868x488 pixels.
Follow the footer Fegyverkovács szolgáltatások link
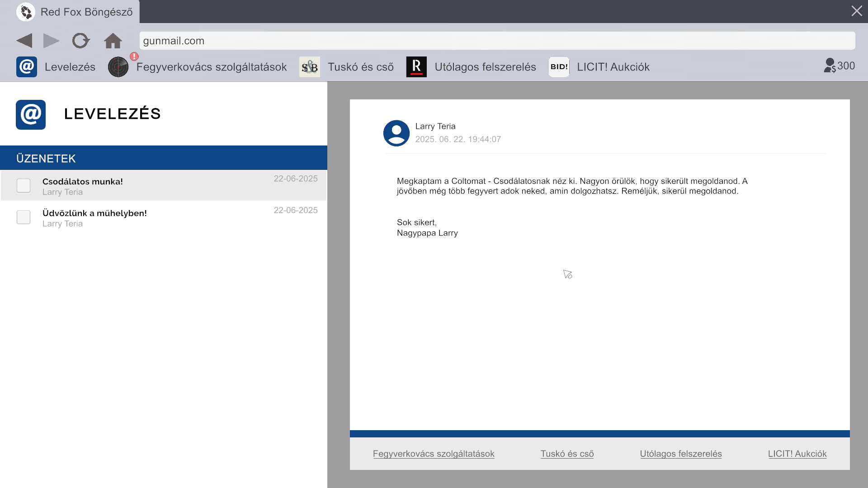click(x=434, y=454)
